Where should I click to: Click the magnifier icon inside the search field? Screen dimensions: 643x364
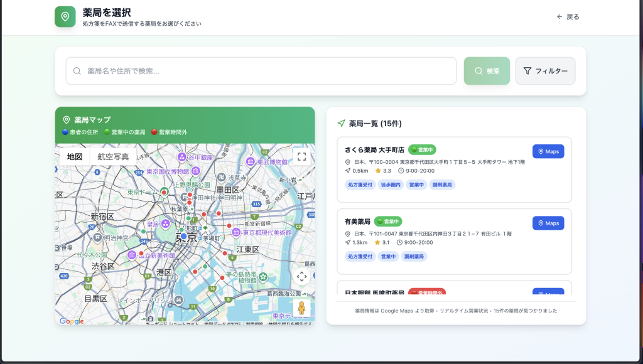(x=77, y=71)
